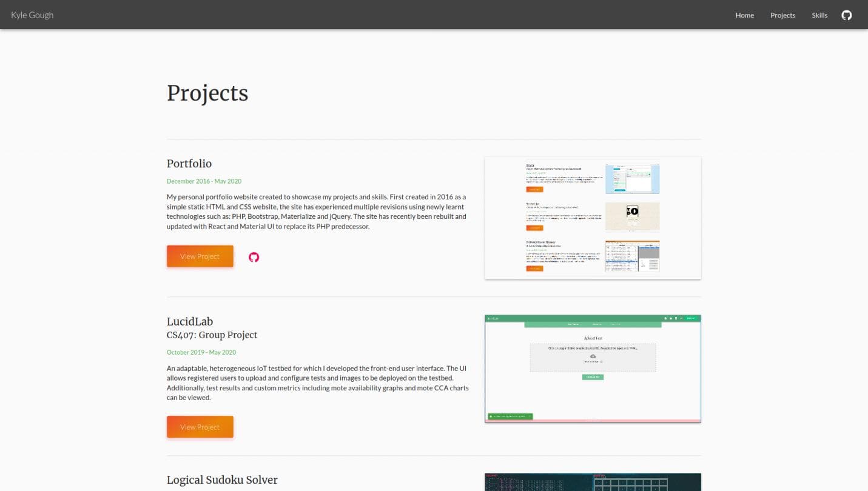Select Projects in the top navigation
The height and width of the screenshot is (491, 868).
tap(782, 15)
